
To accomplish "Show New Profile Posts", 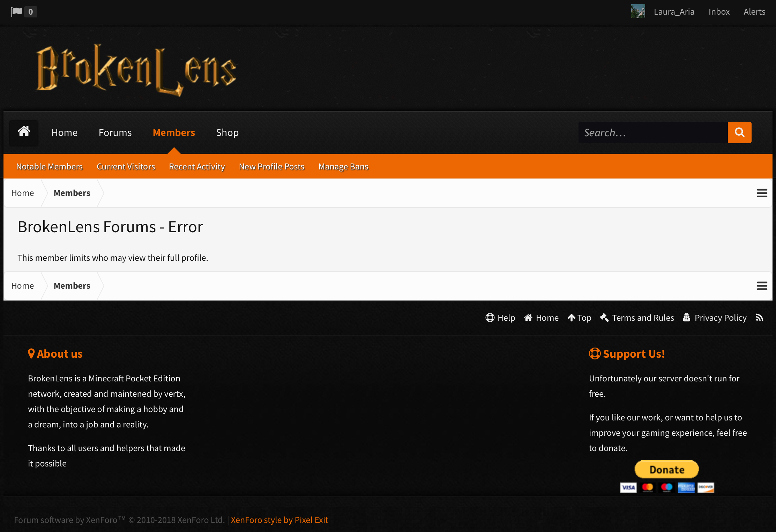I will click(271, 167).
